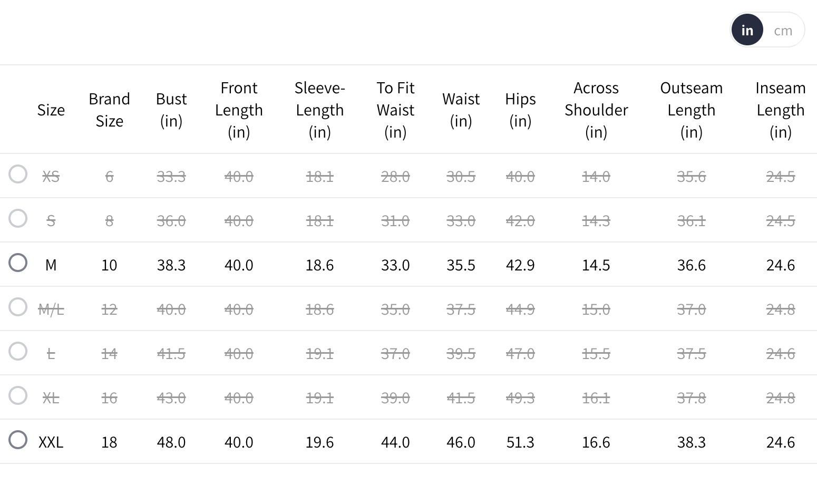Click the XL size radio button
This screenshot has width=817, height=504.
(18, 395)
